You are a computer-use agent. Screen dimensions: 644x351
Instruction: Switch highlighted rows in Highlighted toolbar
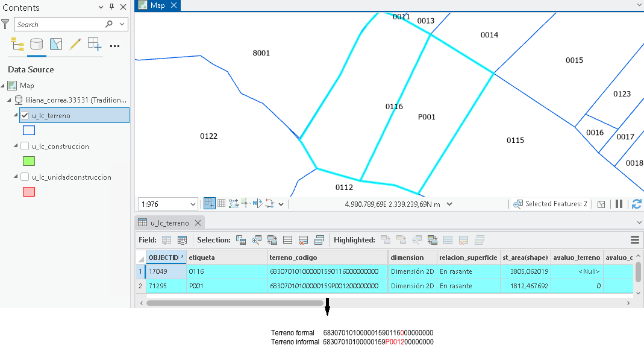[x=432, y=240]
